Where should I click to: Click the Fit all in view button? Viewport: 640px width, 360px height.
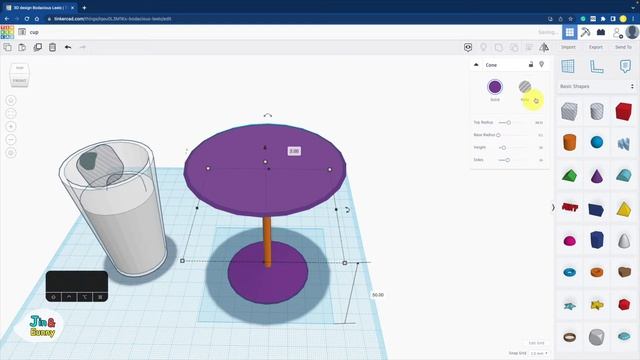click(x=11, y=113)
